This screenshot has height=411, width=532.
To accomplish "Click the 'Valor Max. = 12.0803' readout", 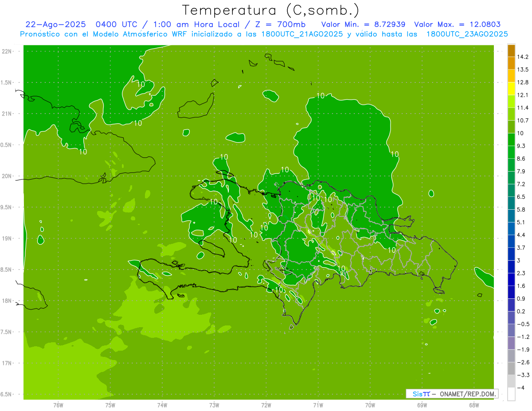I will pyautogui.click(x=458, y=24).
